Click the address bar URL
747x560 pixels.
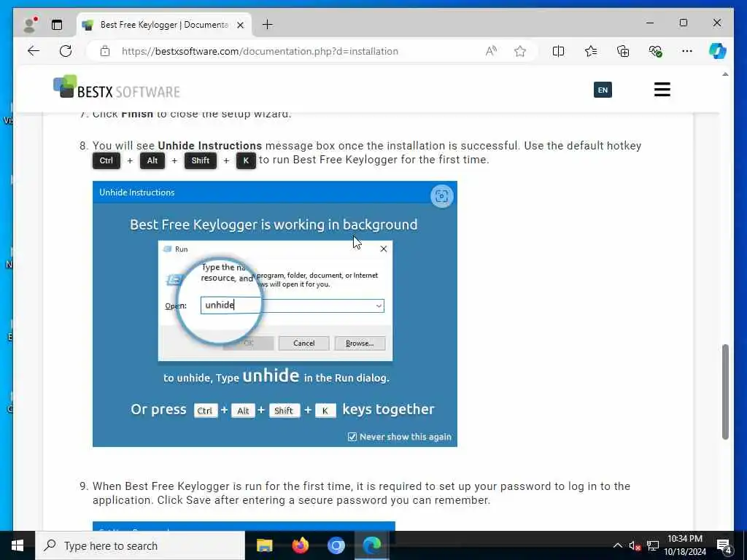tap(260, 51)
